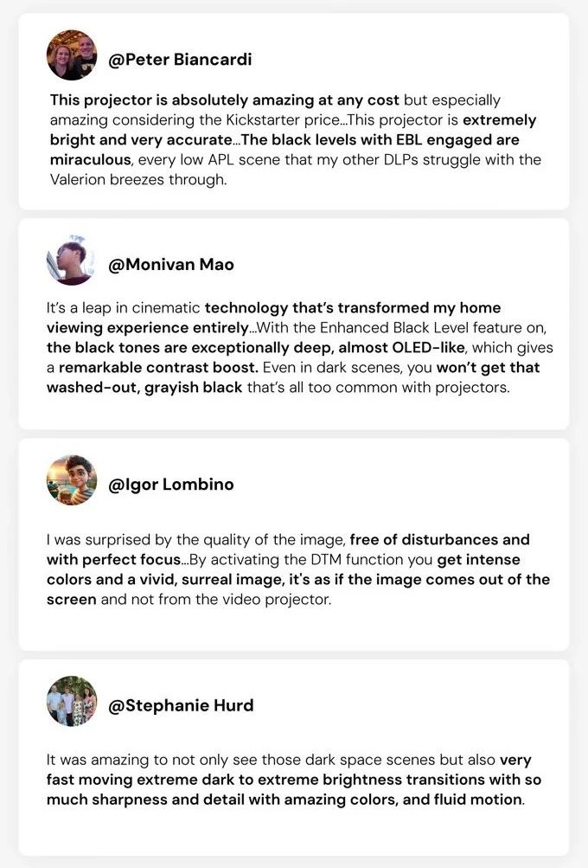This screenshot has width=588, height=868.
Task: Open the @Monivan Mao username
Action: point(171,265)
